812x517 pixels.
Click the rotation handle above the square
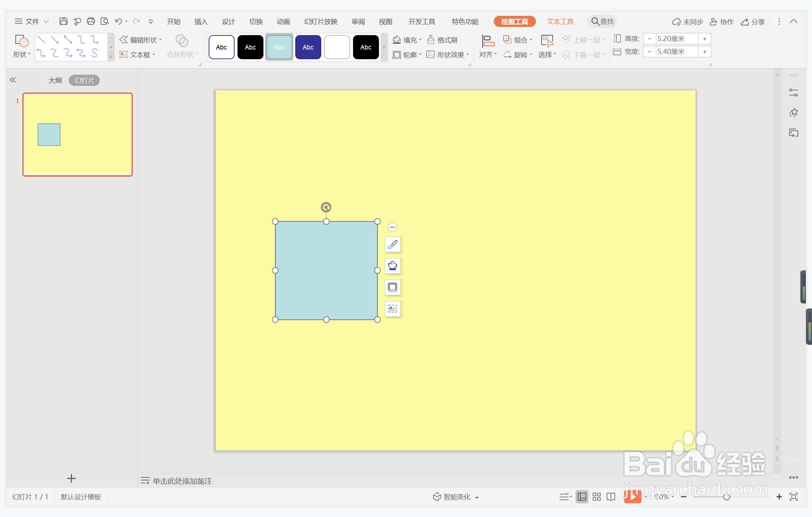326,207
